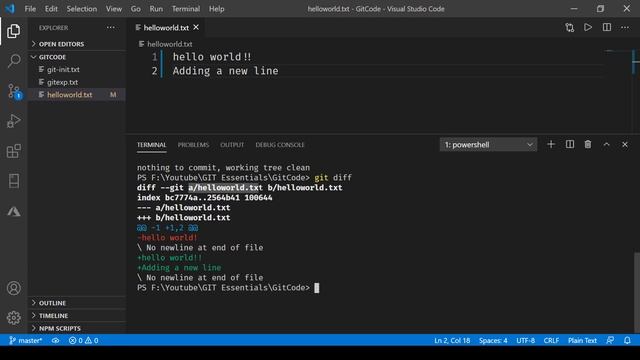Image resolution: width=640 pixels, height=360 pixels.
Task: Expand the NPM Scripts section
Action: [77, 328]
